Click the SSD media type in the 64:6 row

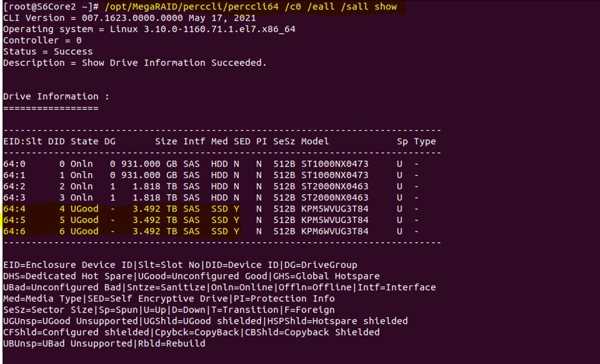pyautogui.click(x=219, y=231)
